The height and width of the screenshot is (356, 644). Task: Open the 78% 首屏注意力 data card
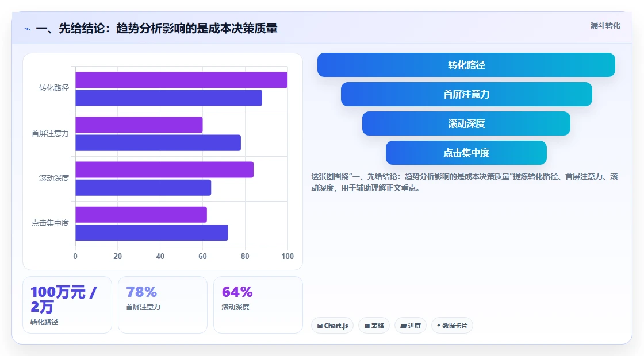pos(163,305)
